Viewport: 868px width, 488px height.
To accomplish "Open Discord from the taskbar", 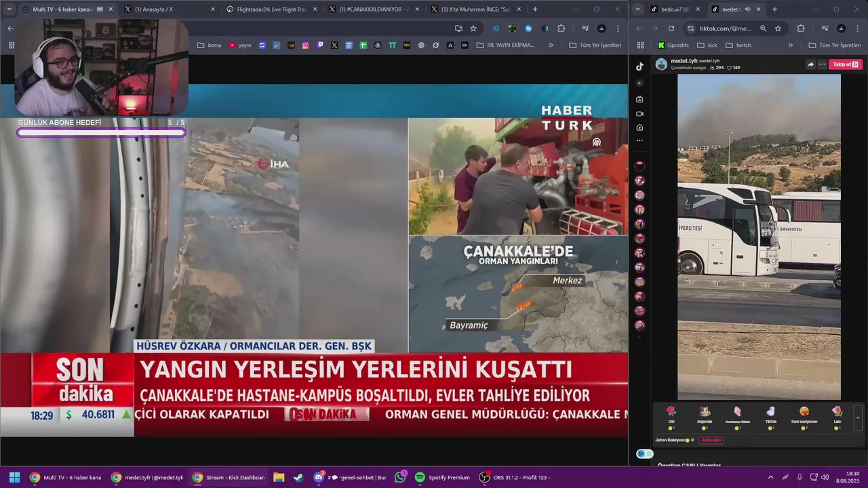I will click(319, 477).
